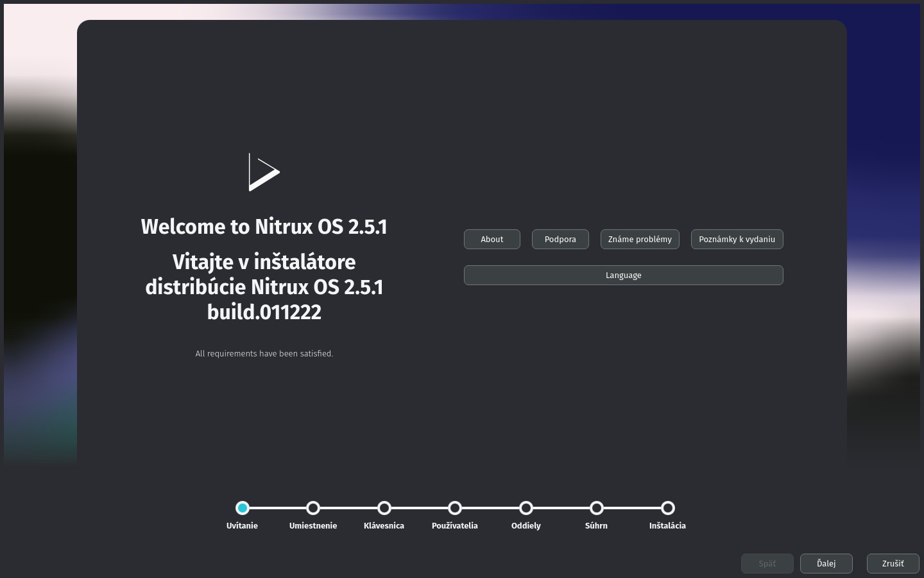Image resolution: width=924 pixels, height=578 pixels.
Task: Select the Inštalácia step circle
Action: (x=667, y=508)
